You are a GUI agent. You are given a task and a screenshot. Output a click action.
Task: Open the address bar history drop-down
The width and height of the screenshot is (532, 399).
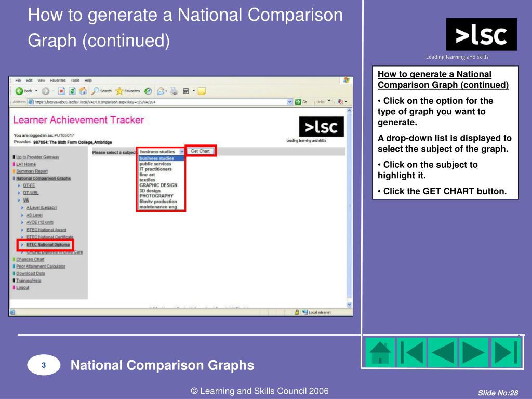[x=290, y=102]
